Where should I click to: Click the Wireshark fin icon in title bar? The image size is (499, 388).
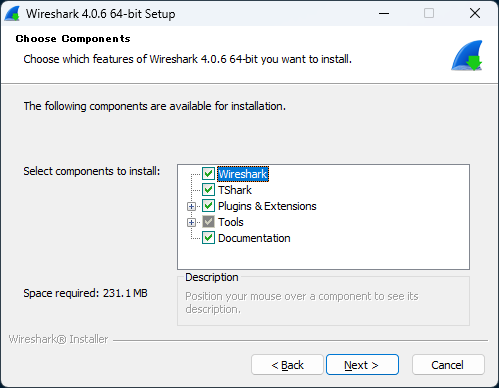coord(12,14)
